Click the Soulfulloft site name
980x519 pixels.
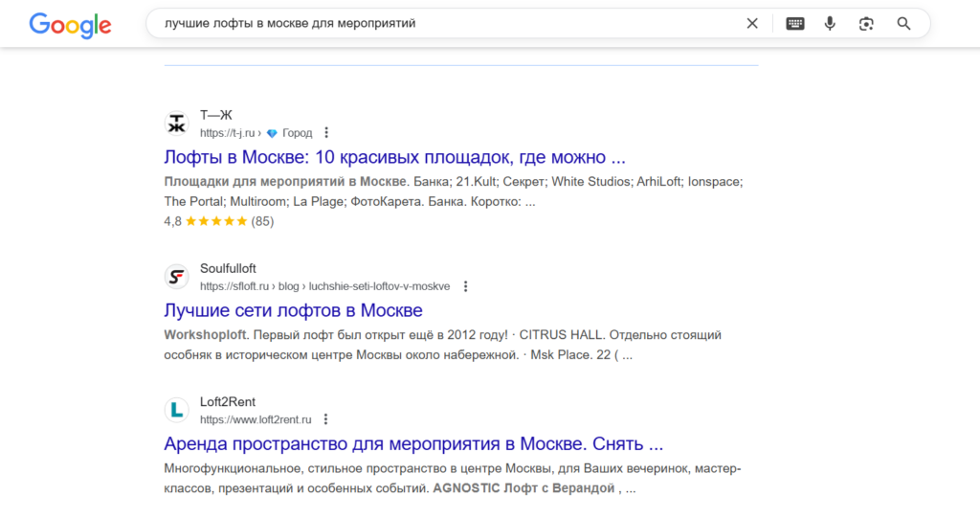pyautogui.click(x=228, y=268)
